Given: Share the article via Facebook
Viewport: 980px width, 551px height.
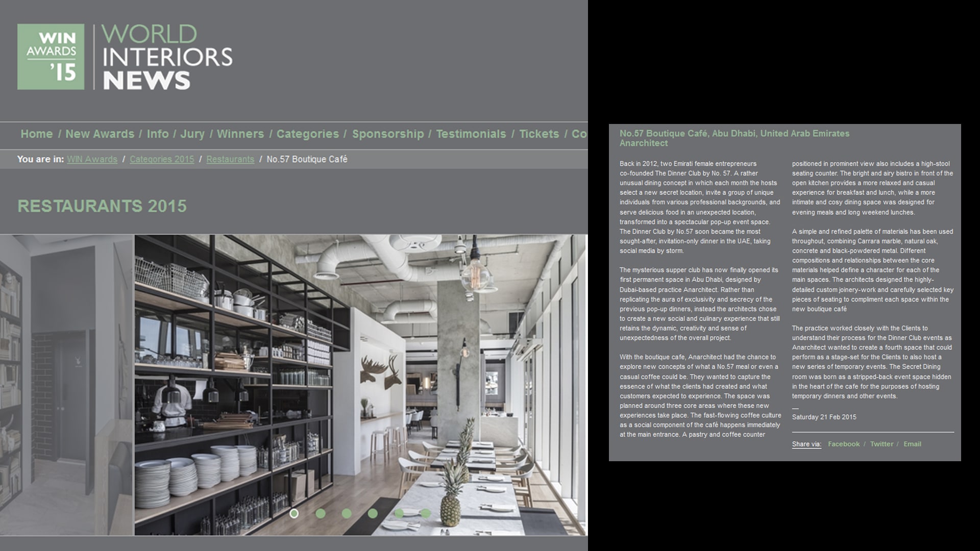Looking at the screenshot, I should click(843, 444).
